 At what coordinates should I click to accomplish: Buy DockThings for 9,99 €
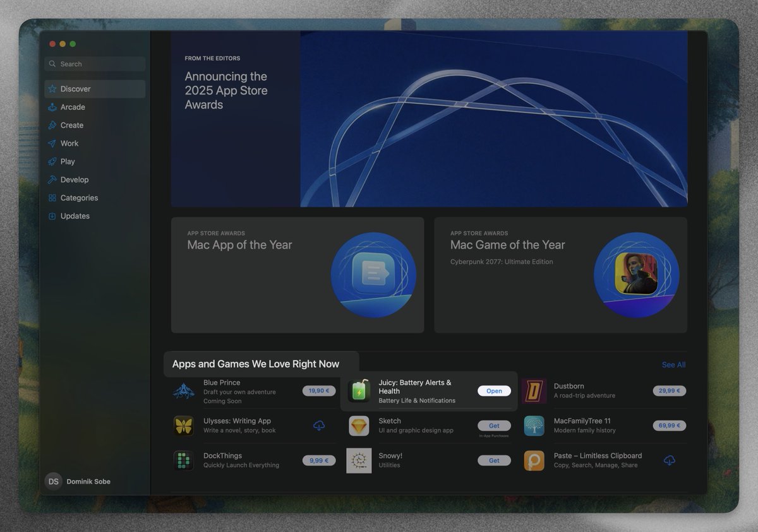coord(319,461)
